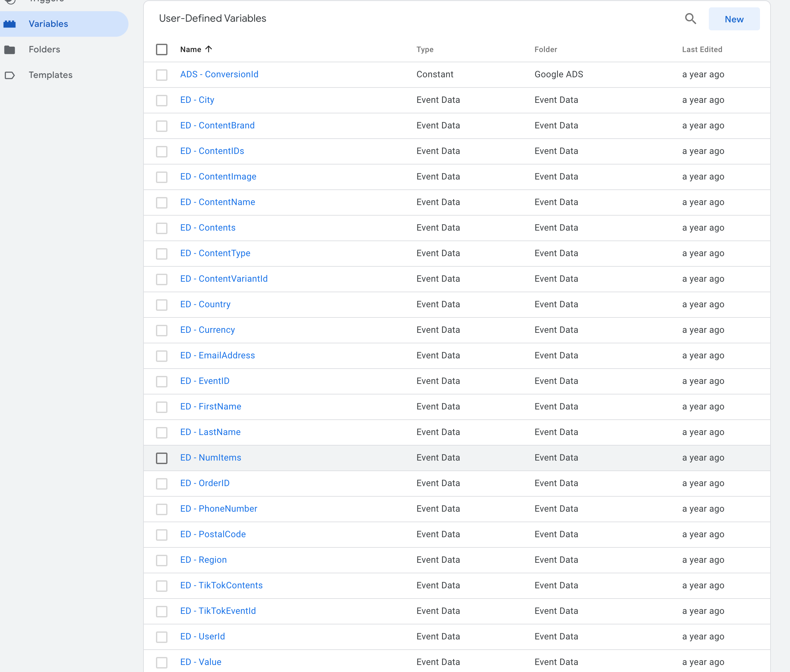Click the New button to create variable
Screen dimensions: 790x672
click(734, 19)
